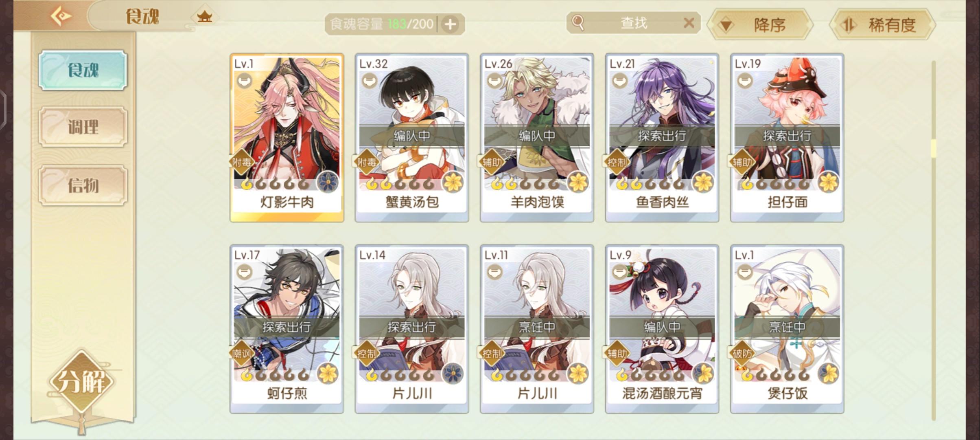980x440 pixels.
Task: Toggle the 降序 sort order dropdown
Action: 760,25
